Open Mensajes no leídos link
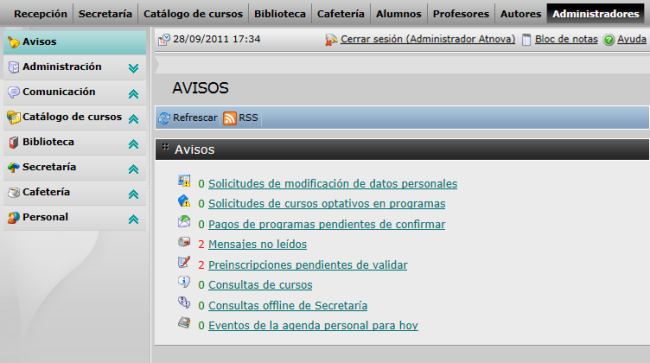 pos(257,244)
